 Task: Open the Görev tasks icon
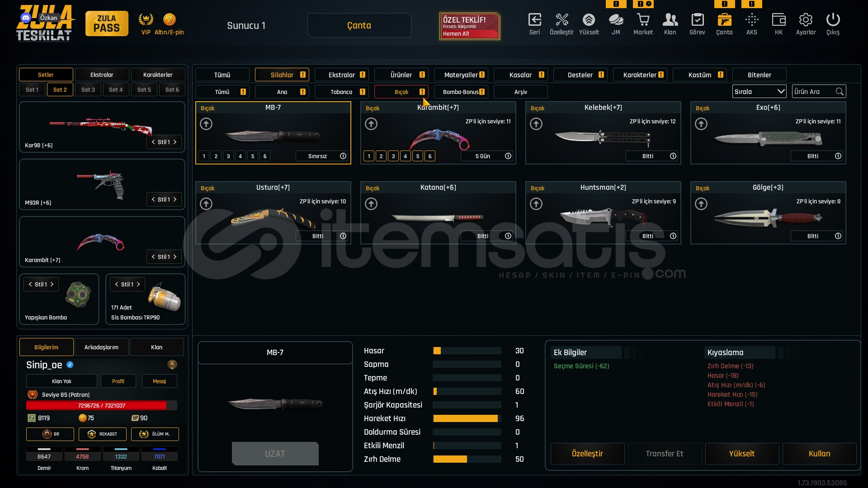point(697,20)
